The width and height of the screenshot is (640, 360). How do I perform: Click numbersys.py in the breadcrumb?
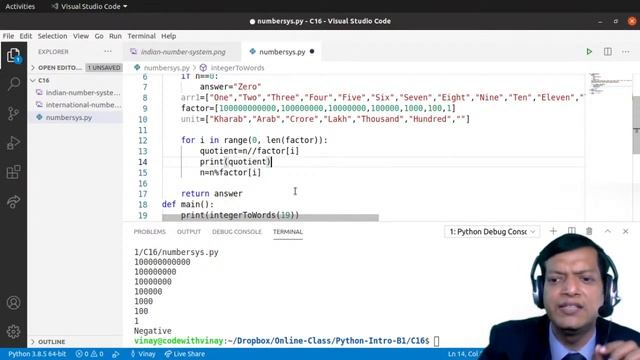click(167, 68)
